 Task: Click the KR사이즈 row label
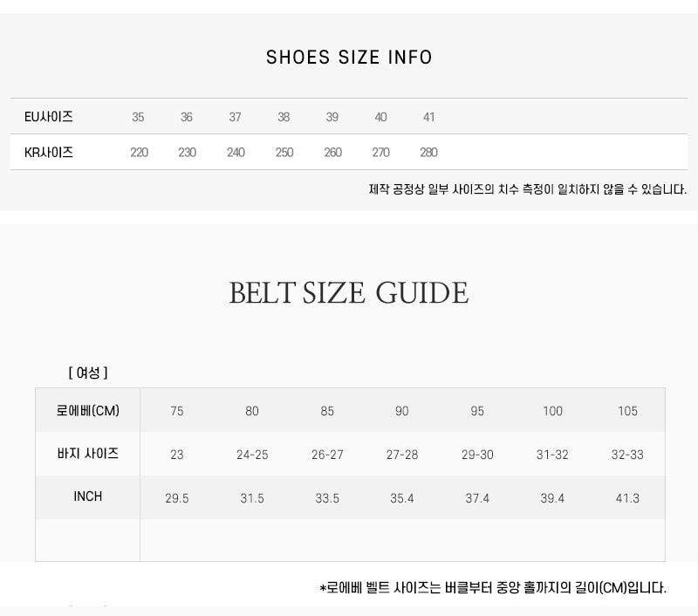point(49,152)
